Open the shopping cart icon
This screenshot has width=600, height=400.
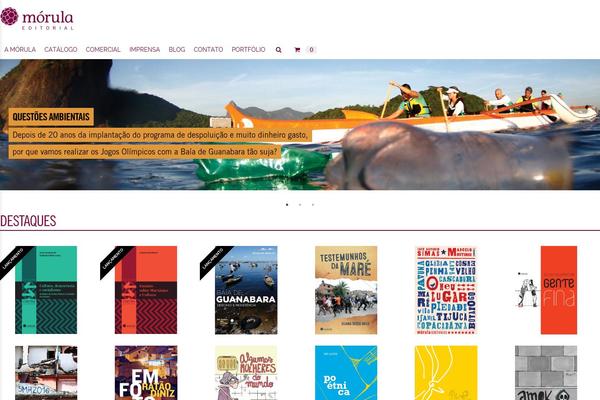pos(297,50)
